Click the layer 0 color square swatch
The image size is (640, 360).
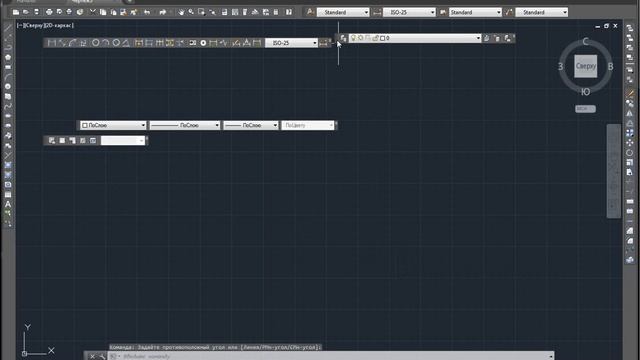[x=382, y=38]
